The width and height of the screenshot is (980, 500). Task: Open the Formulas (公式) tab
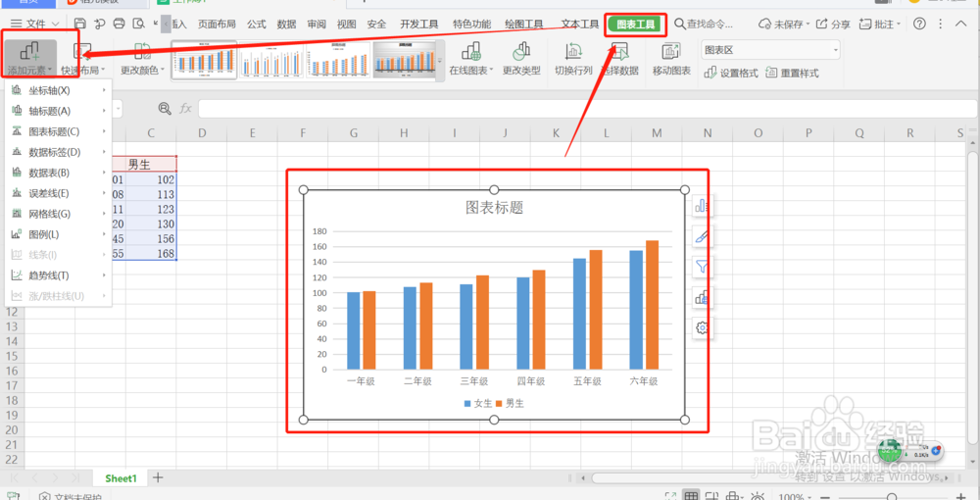[256, 25]
